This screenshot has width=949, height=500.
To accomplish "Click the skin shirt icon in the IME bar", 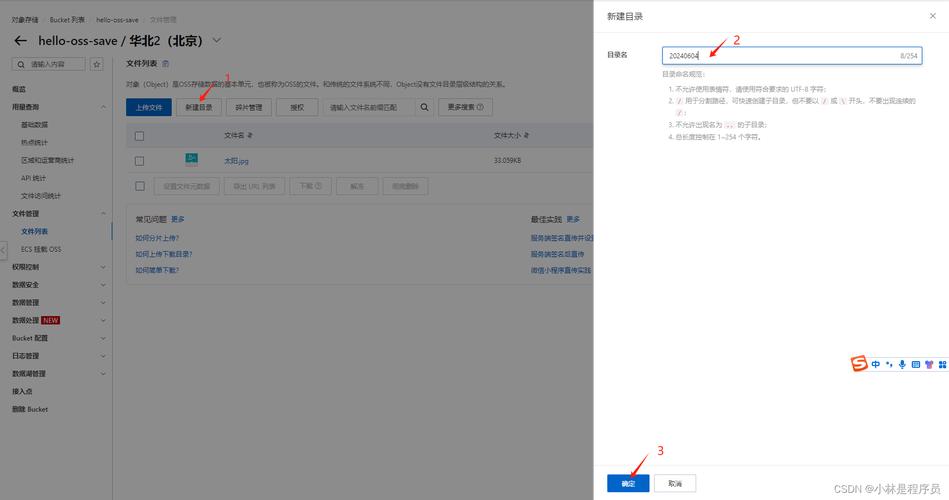I will pyautogui.click(x=929, y=364).
